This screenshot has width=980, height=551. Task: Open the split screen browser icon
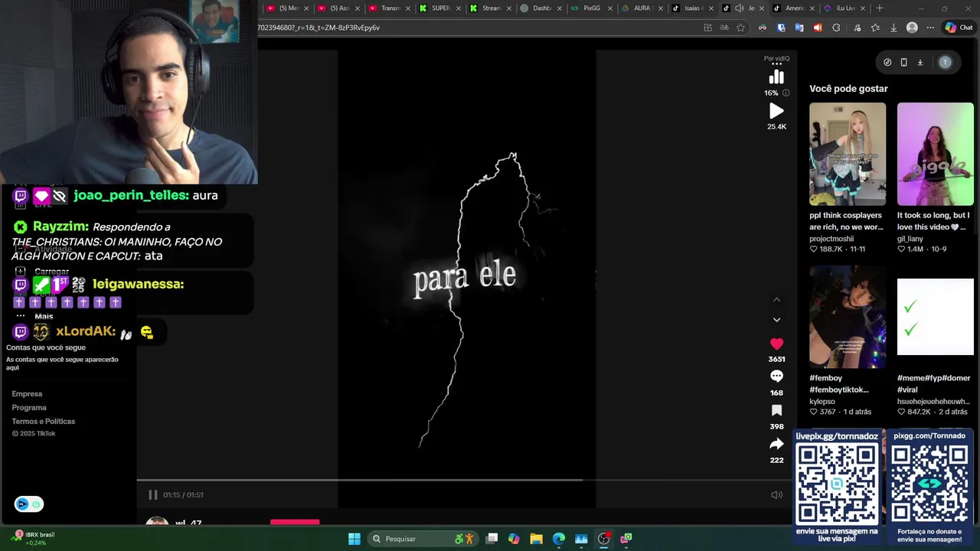(707, 28)
